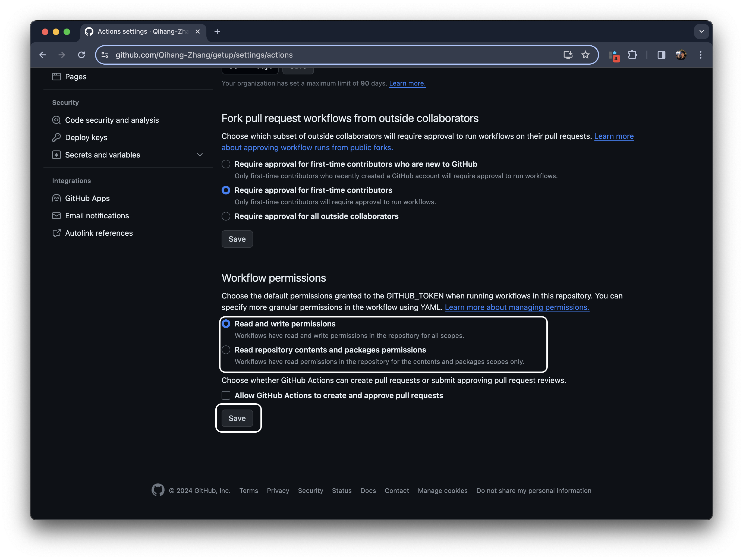The width and height of the screenshot is (743, 560).
Task: Save workflow permissions settings
Action: click(237, 418)
